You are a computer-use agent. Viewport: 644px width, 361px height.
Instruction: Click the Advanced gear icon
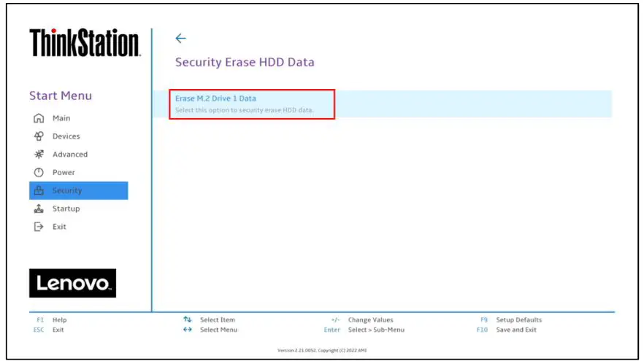[x=39, y=155]
